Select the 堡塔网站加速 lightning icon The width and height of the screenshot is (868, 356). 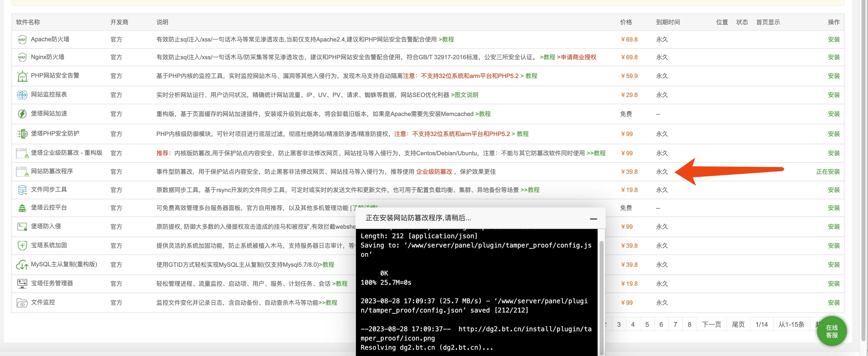click(22, 113)
